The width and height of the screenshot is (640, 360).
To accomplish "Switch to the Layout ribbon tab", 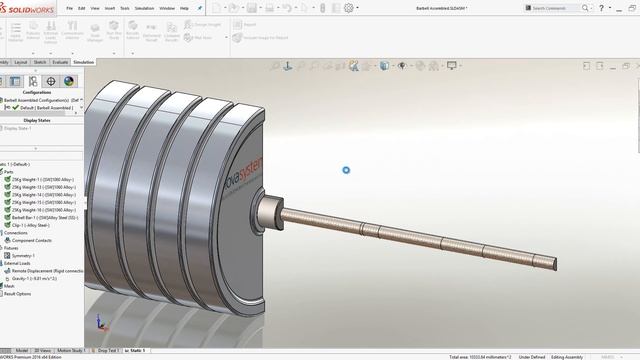I will 20,62.
